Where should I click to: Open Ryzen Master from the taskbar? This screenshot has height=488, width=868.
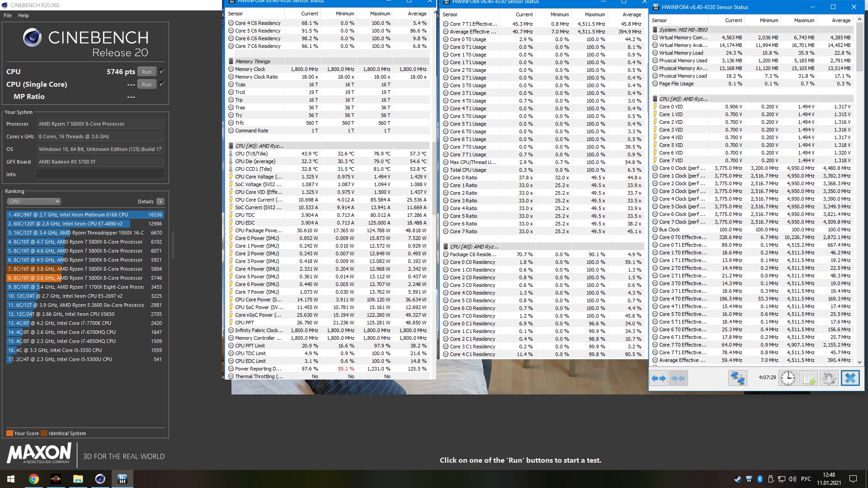(56, 479)
